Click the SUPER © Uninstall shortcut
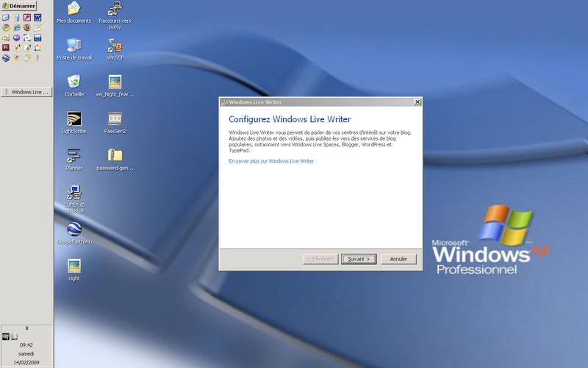Image resolution: width=588 pixels, height=368 pixels. [74, 199]
